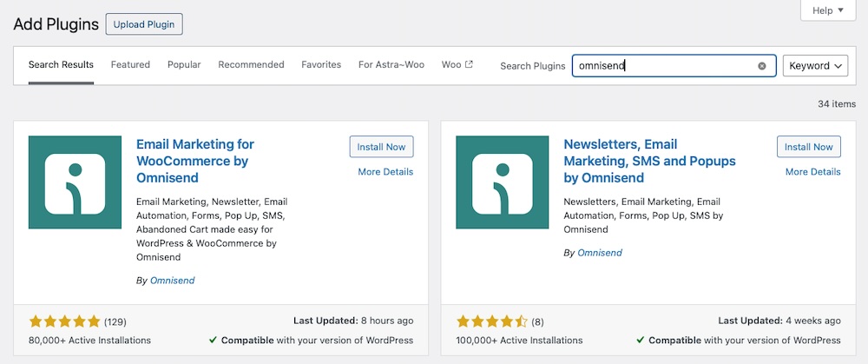Click the '34 items' count text
Screen dimensions: 868x364
(x=837, y=103)
